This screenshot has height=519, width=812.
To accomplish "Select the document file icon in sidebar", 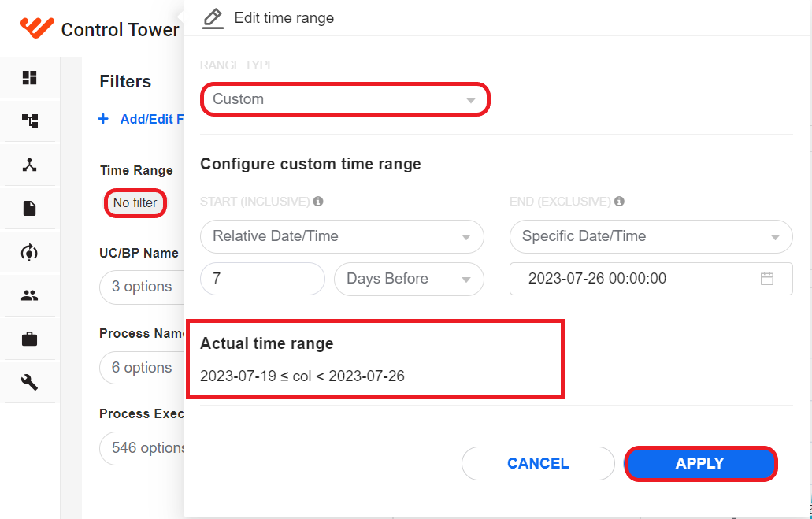I will (x=29, y=208).
